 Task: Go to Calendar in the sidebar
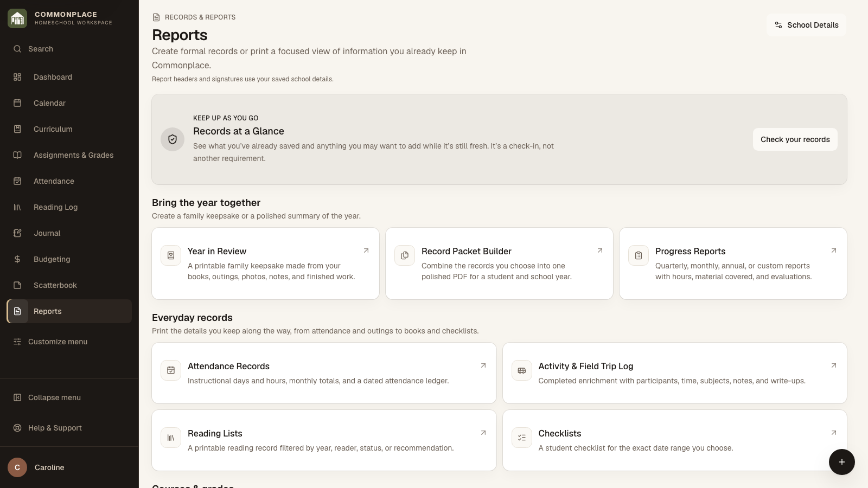point(69,103)
